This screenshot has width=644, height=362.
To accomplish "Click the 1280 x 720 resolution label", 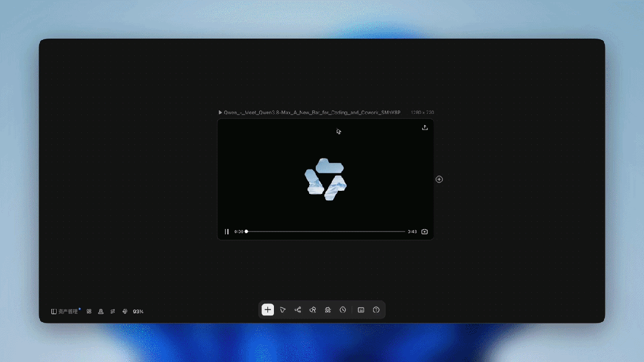I will point(422,113).
